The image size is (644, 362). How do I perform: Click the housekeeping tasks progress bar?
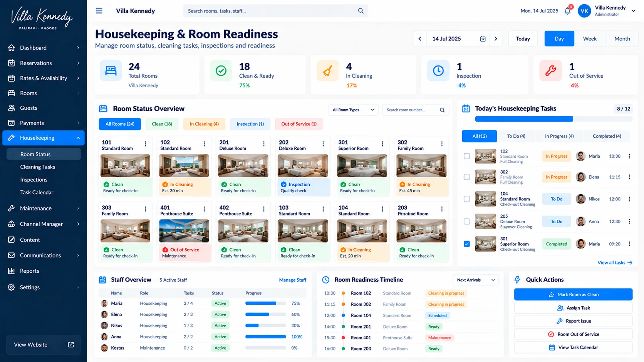pos(553,119)
